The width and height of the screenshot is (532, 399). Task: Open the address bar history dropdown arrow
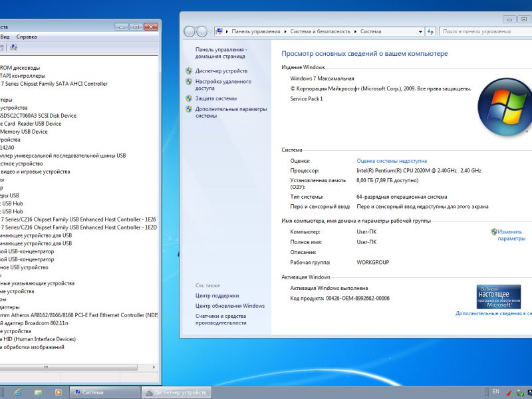pos(420,31)
